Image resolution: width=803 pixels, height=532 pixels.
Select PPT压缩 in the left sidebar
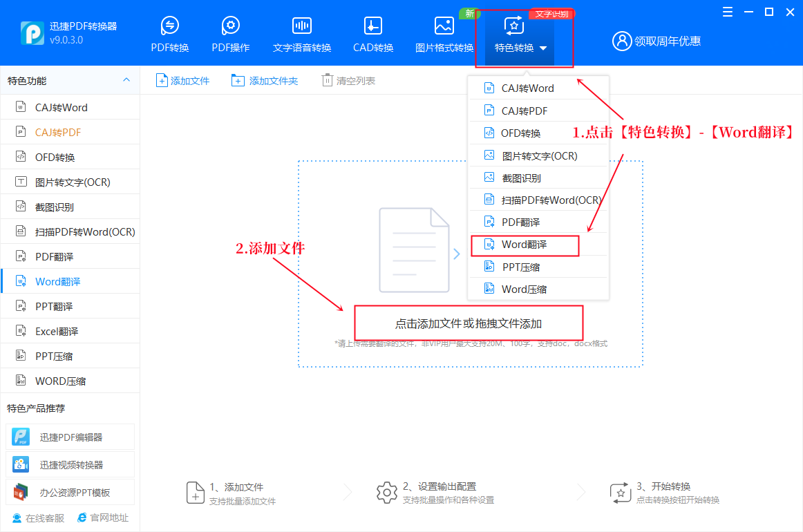[x=70, y=357]
